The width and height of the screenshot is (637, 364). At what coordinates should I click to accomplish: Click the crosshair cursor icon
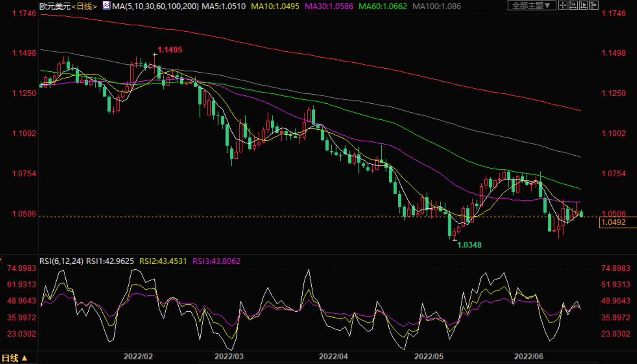coord(563,5)
